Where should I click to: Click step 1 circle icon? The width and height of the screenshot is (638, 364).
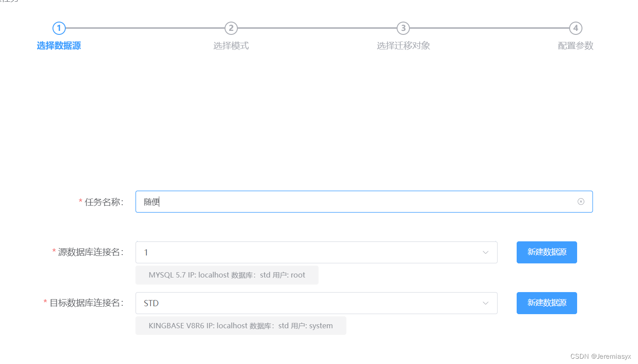(59, 28)
